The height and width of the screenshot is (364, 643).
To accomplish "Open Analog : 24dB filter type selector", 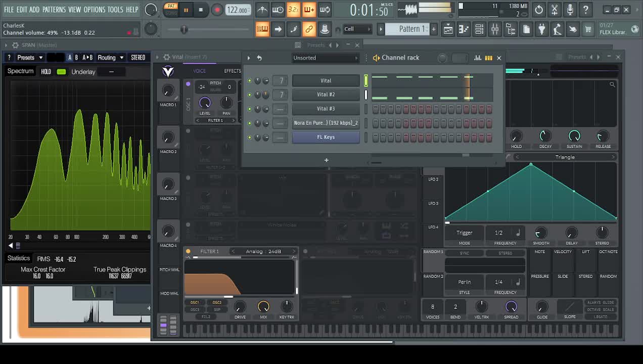I will click(263, 252).
